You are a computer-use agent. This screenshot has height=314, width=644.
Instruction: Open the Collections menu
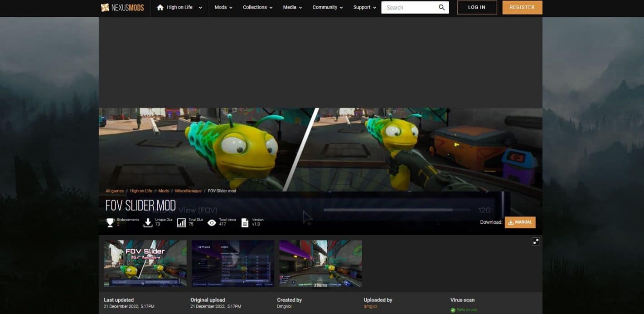coord(258,8)
